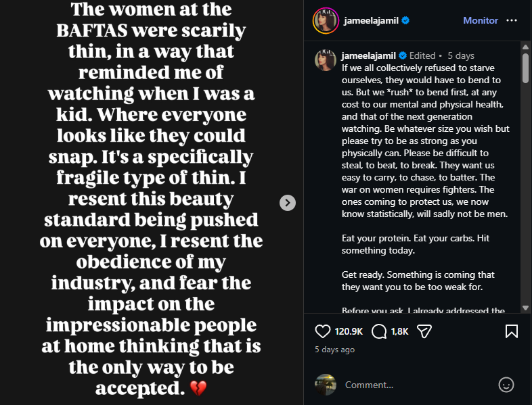Share the post using the paper plane icon
Image resolution: width=532 pixels, height=405 pixels.
click(424, 331)
